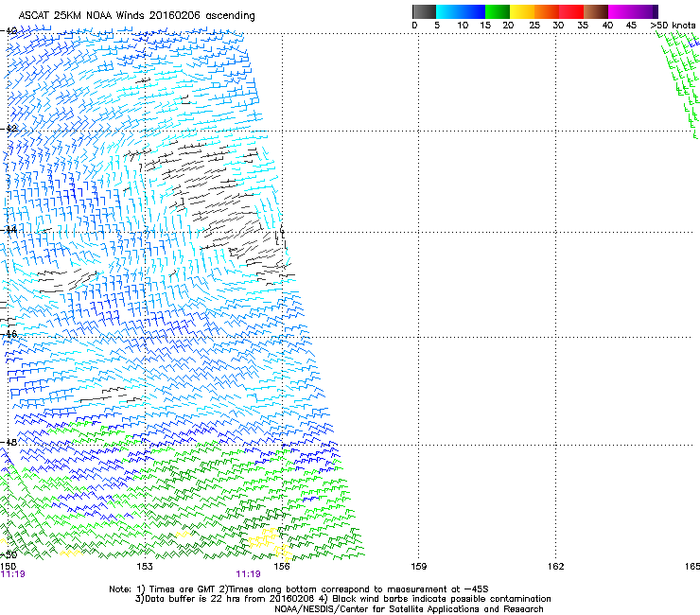Viewport: 700px width, 615px height.
Task: Click the map title 'ASCAT 25KM NOAA Winds 20160206 ascending'
Action: pyautogui.click(x=136, y=16)
